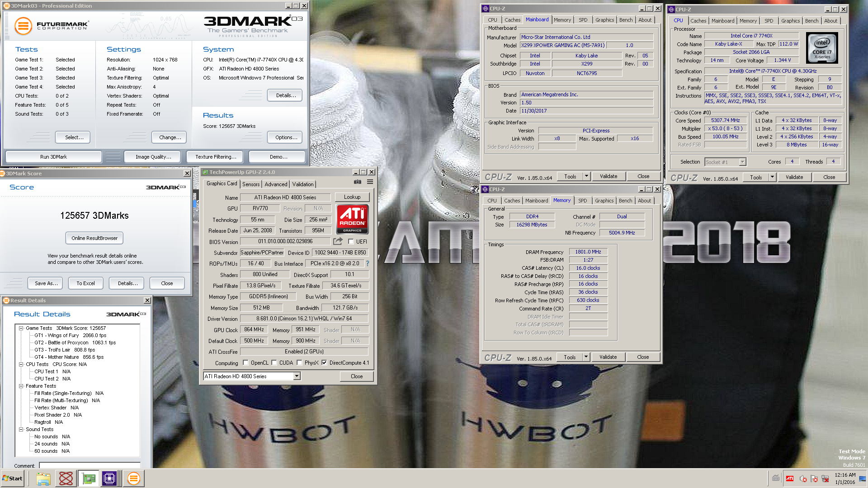Open Online ResultBrowser
This screenshot has height=488, width=868.
(x=94, y=238)
